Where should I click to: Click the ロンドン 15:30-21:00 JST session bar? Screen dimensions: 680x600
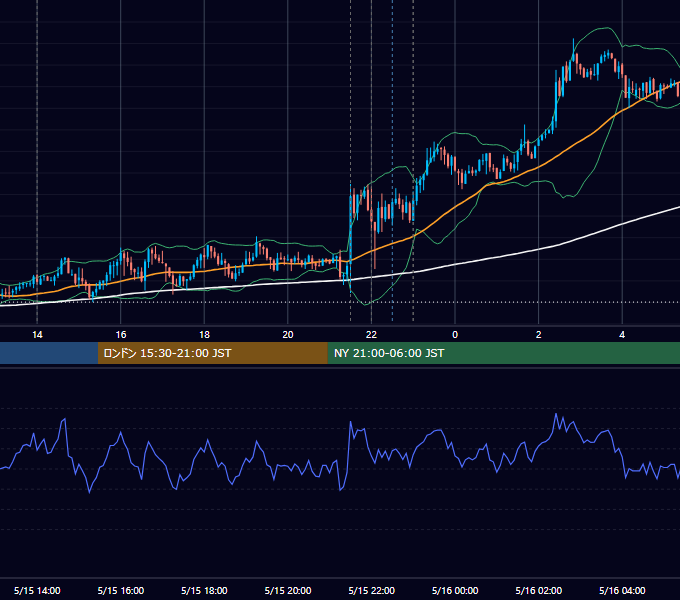tap(212, 353)
